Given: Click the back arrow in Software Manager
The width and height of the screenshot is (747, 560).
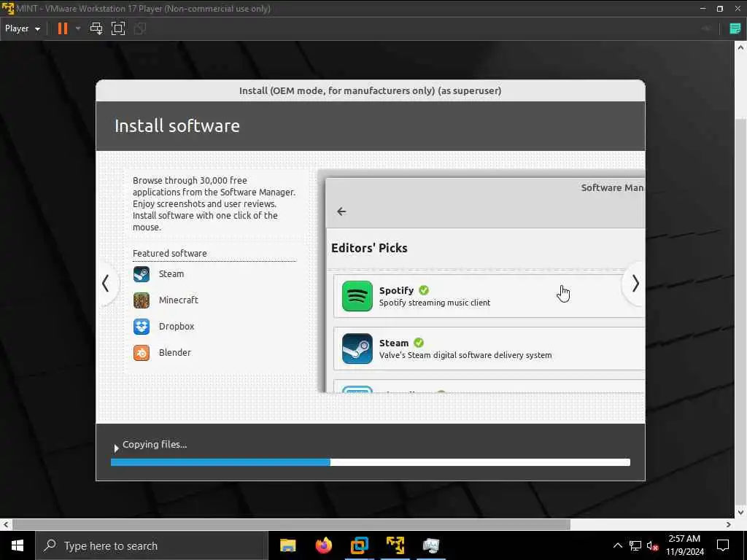Looking at the screenshot, I should (x=341, y=211).
